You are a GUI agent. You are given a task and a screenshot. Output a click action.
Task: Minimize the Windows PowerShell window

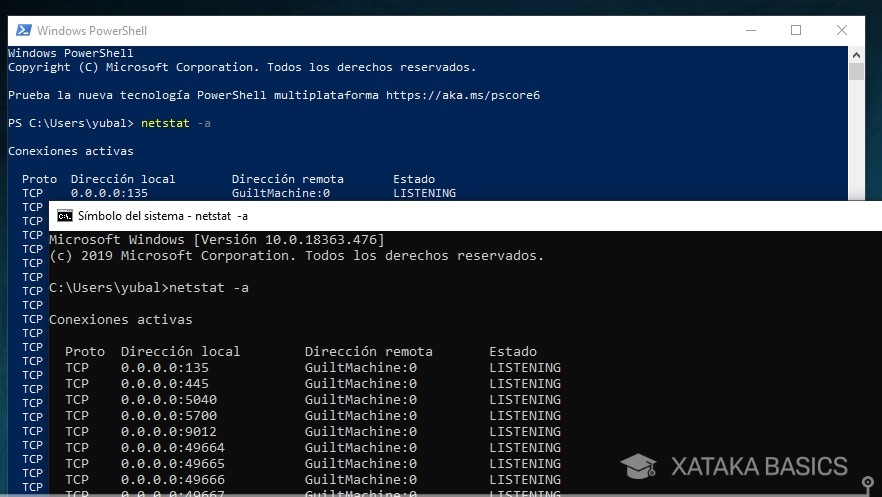[751, 30]
